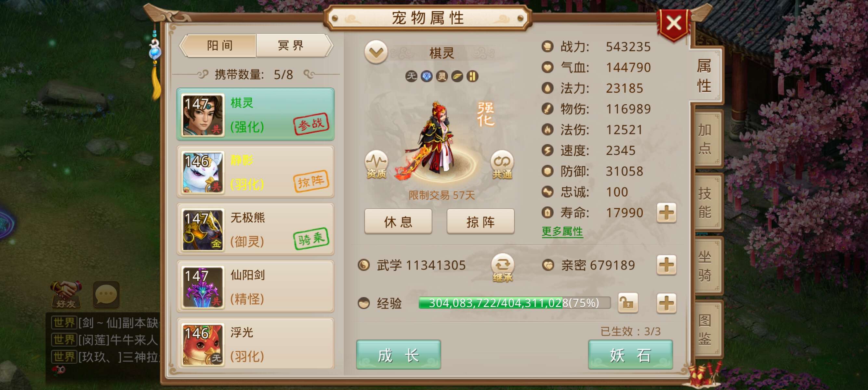Increase 亲密 intimacy with plus button
868x390 pixels.
666,265
